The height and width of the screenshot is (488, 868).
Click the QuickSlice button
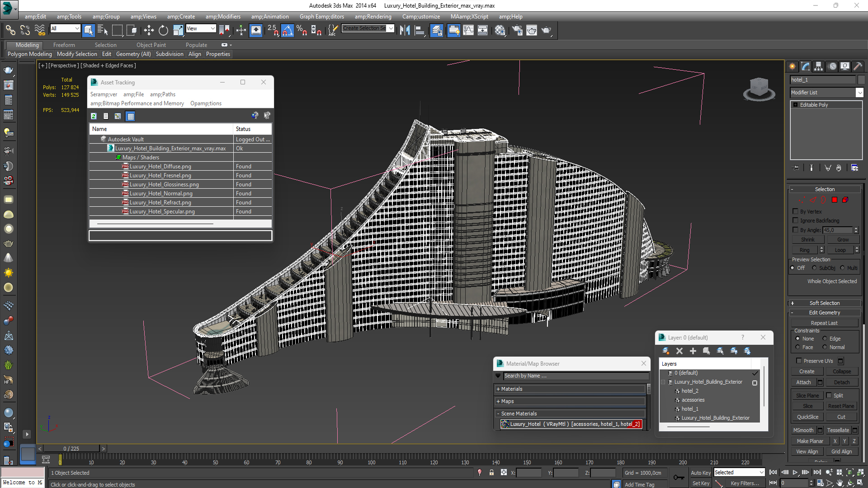pos(807,417)
